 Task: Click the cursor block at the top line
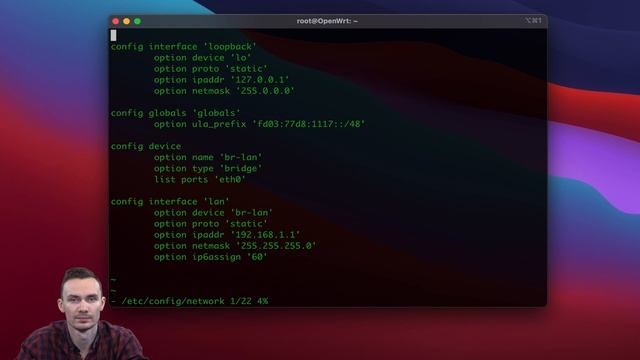(x=113, y=36)
